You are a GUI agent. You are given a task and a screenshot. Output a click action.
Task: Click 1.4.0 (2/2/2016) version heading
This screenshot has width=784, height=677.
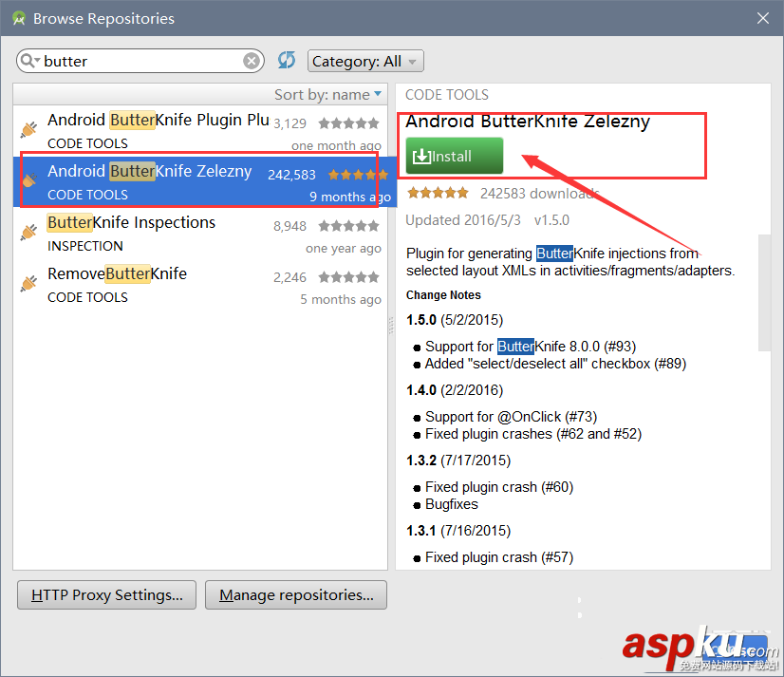(x=455, y=390)
